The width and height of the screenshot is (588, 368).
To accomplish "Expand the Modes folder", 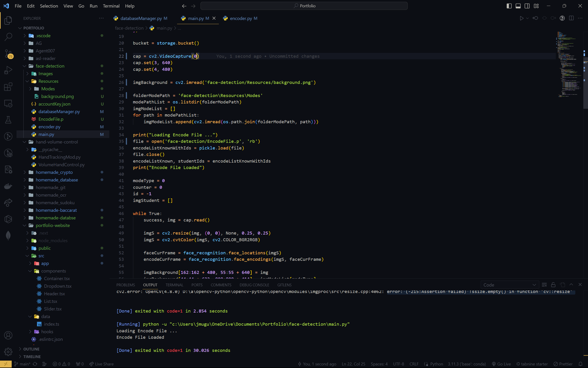I will point(63,89).
